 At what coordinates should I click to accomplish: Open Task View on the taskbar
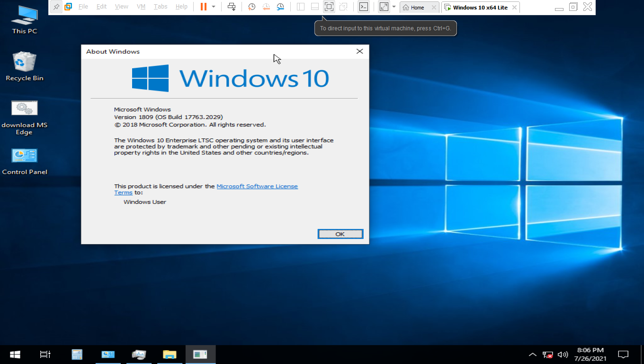45,355
